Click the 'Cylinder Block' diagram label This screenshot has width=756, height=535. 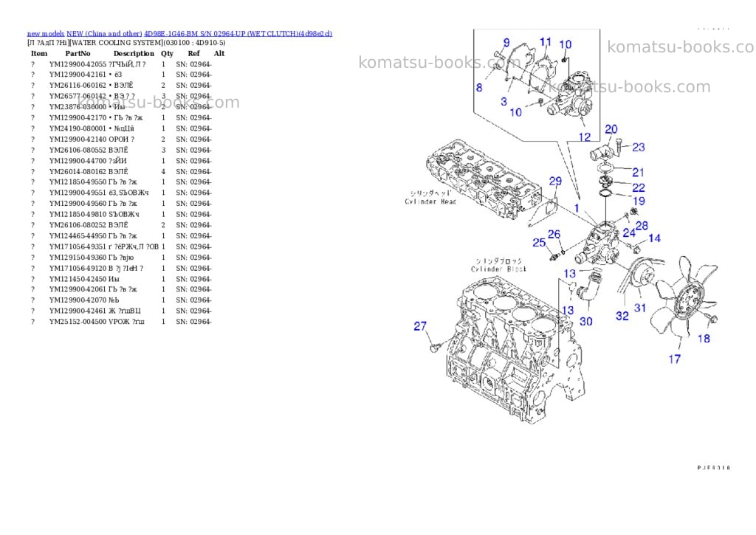click(x=498, y=269)
